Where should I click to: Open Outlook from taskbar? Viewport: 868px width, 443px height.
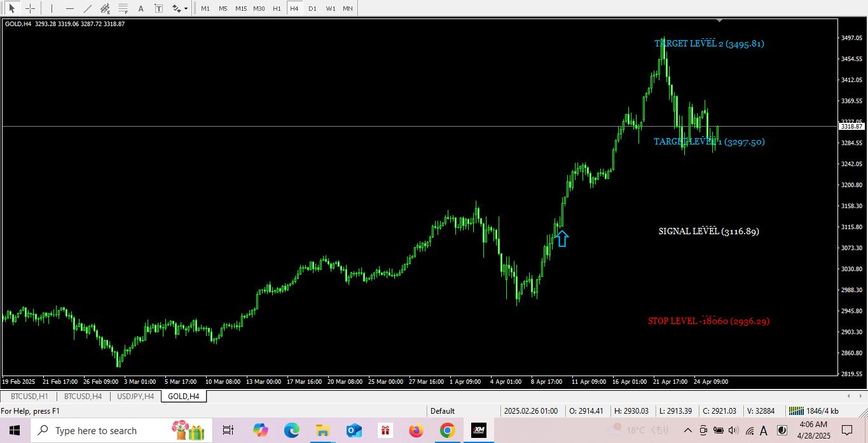pos(354,430)
